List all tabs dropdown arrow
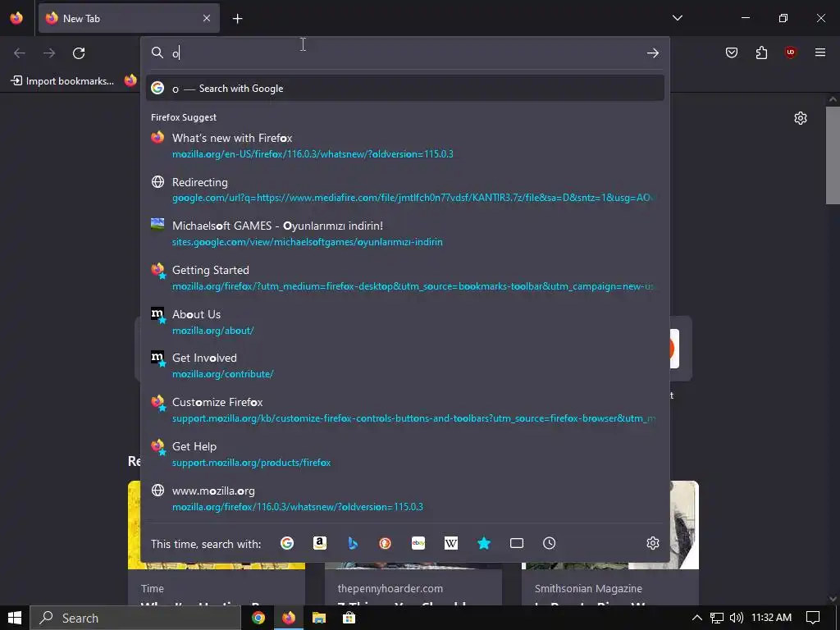 tap(677, 18)
